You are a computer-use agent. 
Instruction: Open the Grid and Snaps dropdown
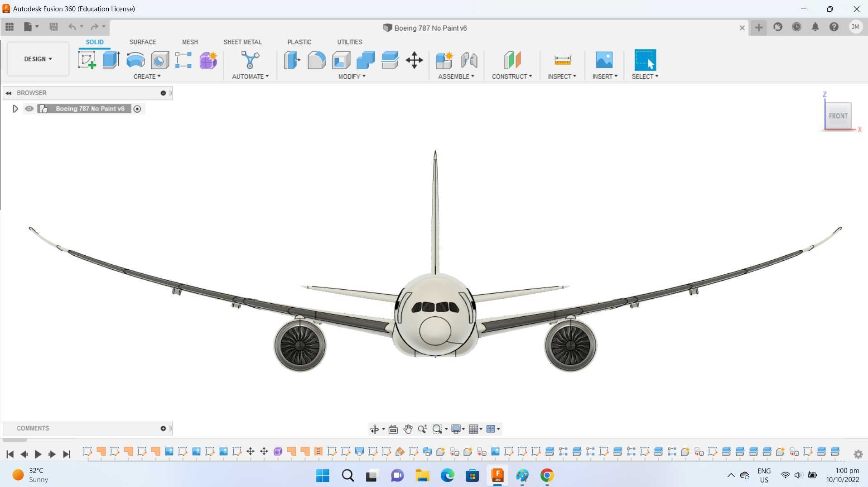click(x=476, y=429)
